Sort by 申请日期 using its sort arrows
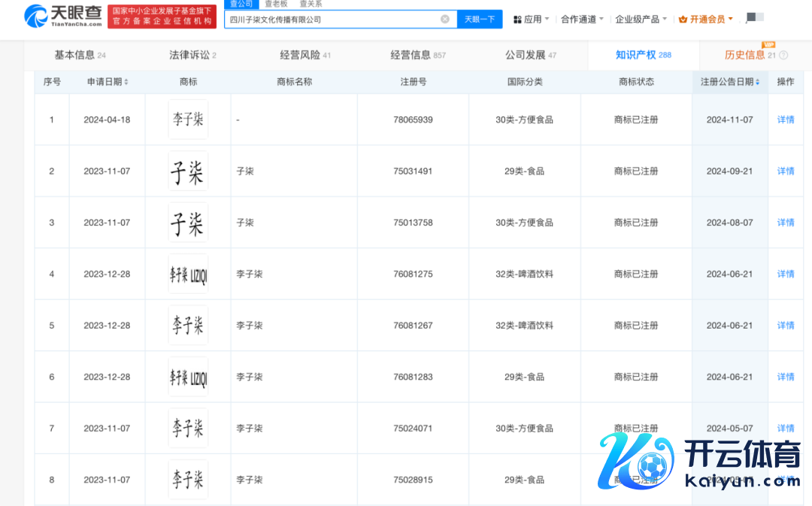The width and height of the screenshot is (812, 506). point(126,82)
